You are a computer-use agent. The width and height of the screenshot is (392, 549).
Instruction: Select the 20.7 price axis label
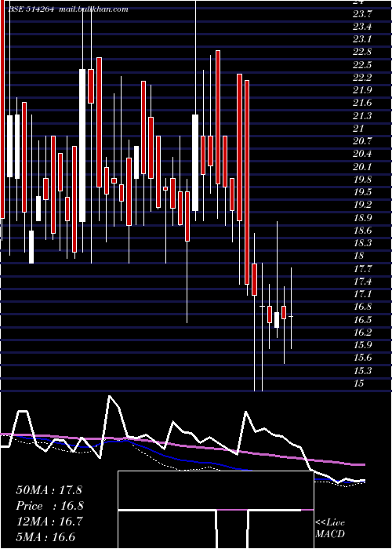362,141
